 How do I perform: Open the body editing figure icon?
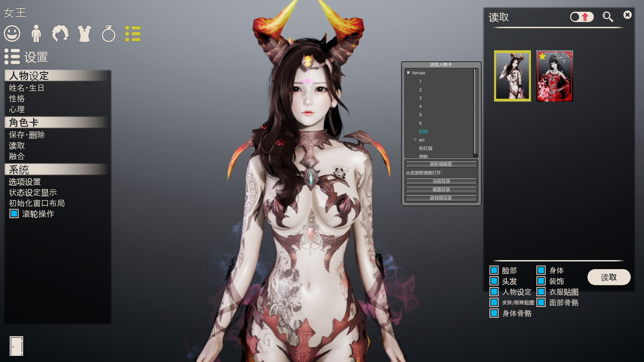[x=36, y=34]
